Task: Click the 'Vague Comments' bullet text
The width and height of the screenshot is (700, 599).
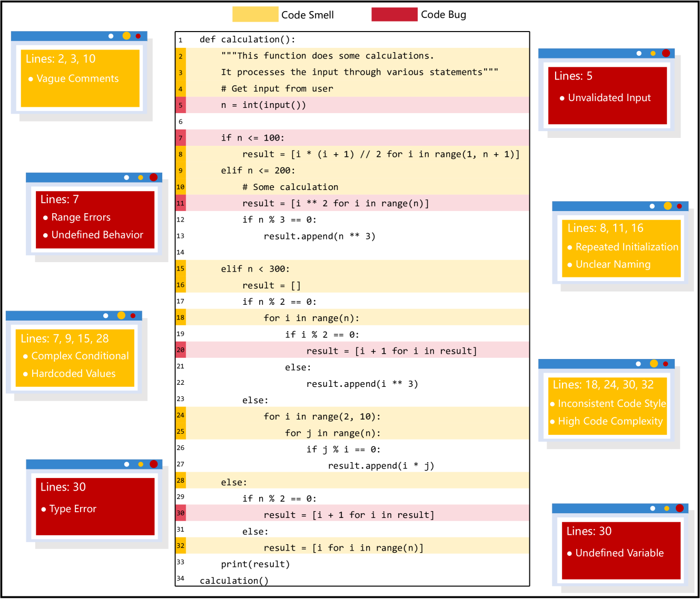Action: tap(77, 78)
